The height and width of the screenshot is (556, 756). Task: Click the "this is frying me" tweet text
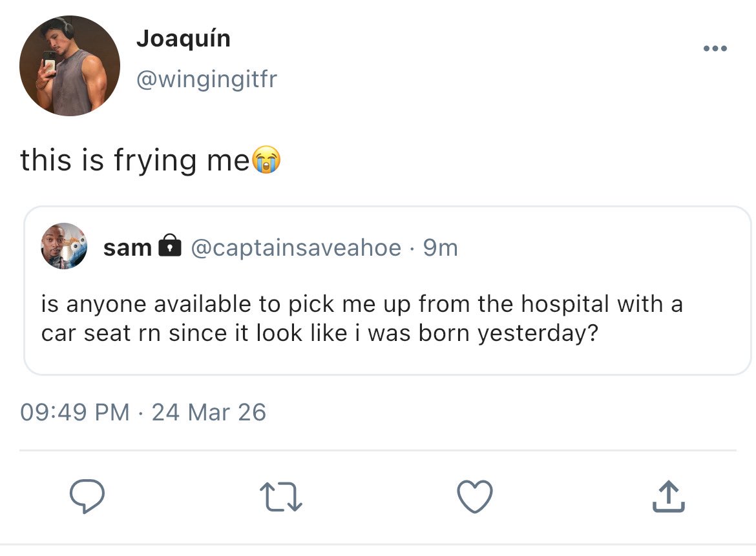tap(134, 160)
